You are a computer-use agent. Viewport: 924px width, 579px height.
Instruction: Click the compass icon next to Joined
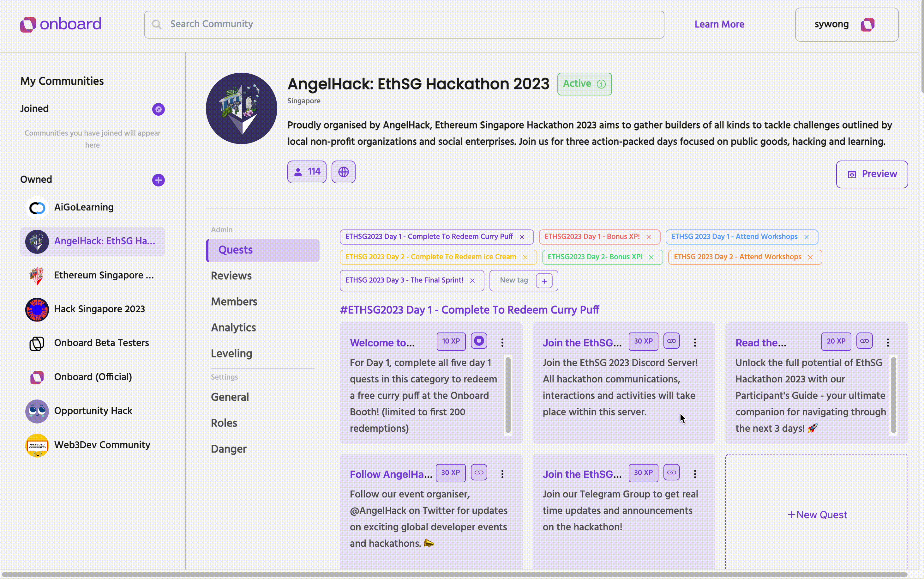point(159,110)
